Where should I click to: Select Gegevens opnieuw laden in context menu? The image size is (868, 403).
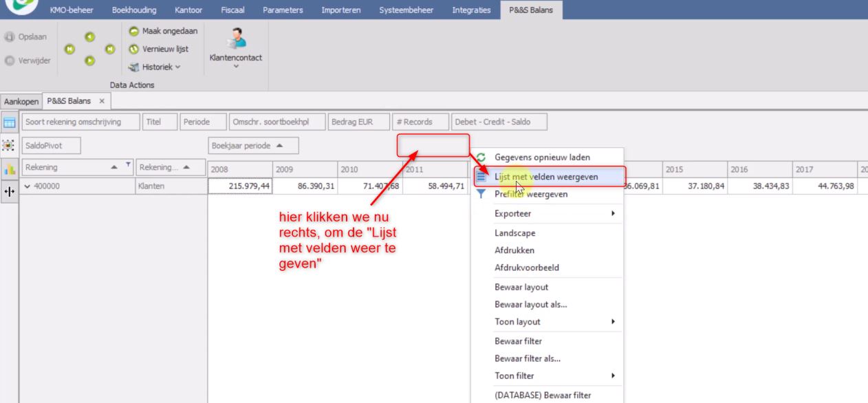(542, 157)
